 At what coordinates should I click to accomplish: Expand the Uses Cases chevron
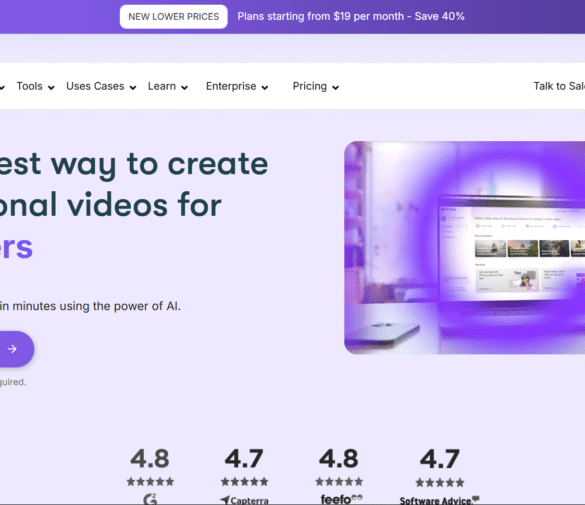pyautogui.click(x=133, y=88)
